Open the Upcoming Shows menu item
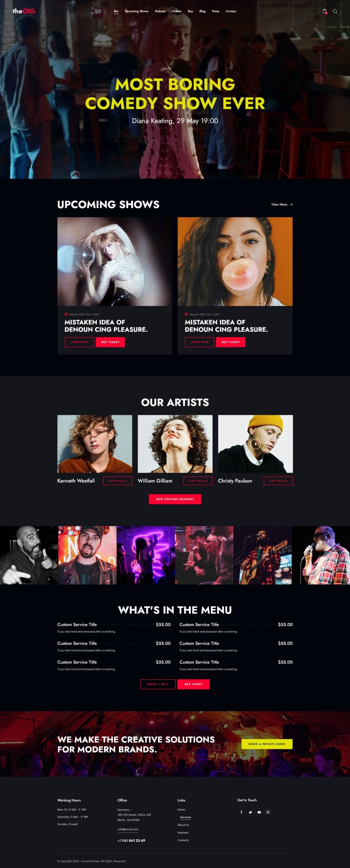The image size is (350, 868). (x=137, y=11)
